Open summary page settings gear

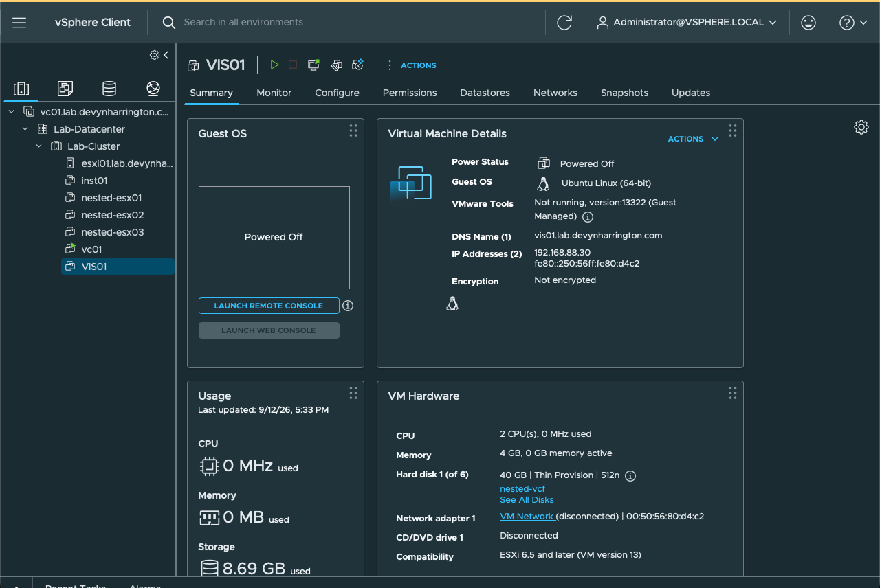861,127
